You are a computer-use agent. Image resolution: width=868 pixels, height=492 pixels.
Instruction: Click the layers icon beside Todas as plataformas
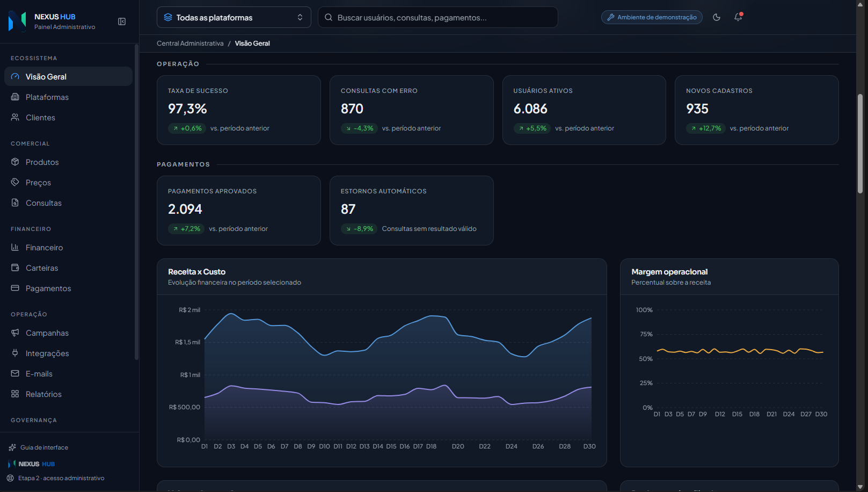168,18
